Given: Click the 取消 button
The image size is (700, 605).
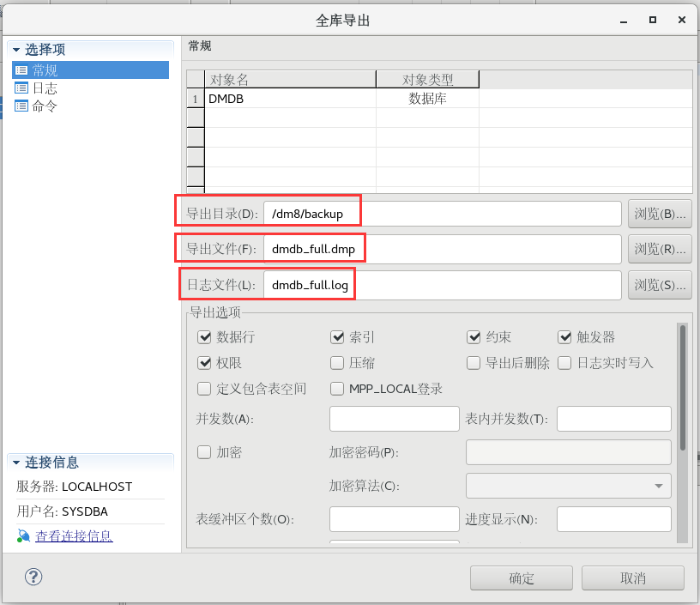Looking at the screenshot, I should (632, 578).
